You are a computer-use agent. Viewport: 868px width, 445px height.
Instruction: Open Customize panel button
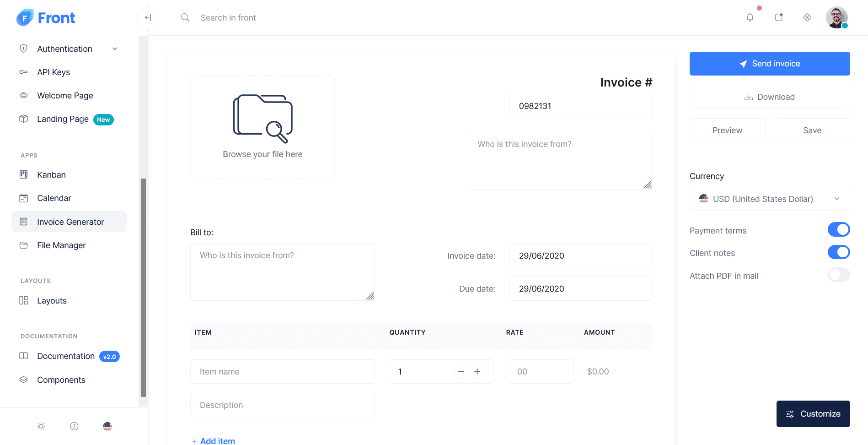(813, 414)
